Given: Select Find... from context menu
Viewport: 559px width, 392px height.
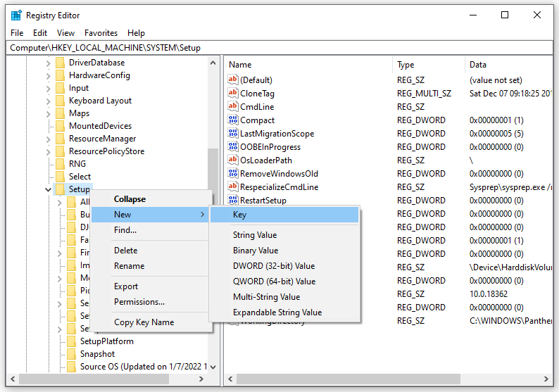Looking at the screenshot, I should pyautogui.click(x=150, y=230).
